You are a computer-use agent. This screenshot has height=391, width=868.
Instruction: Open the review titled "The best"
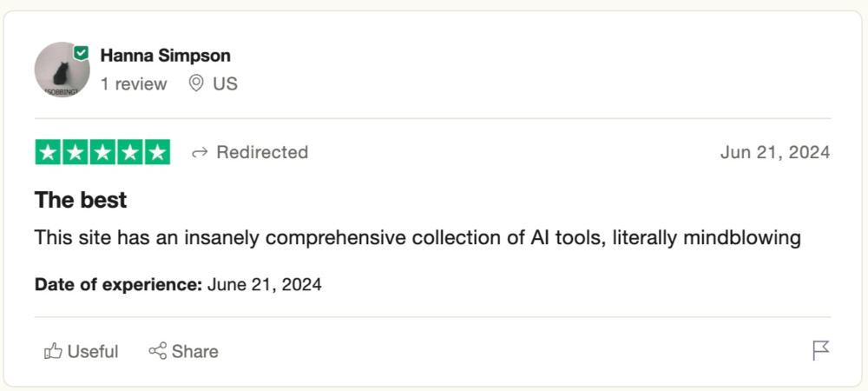click(81, 200)
